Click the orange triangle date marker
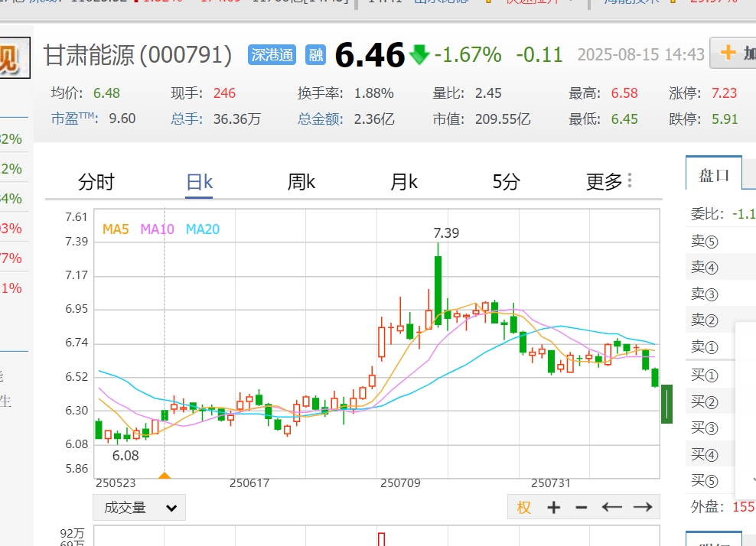The image size is (756, 546). [165, 475]
